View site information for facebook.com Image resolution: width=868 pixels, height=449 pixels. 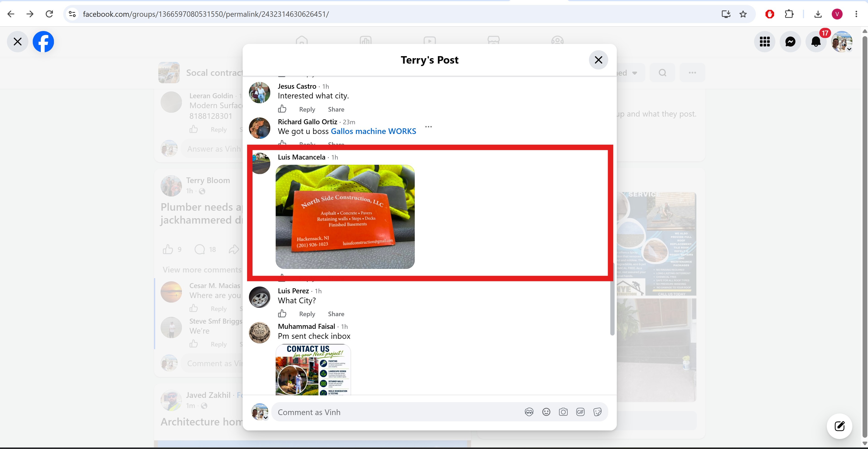(72, 14)
